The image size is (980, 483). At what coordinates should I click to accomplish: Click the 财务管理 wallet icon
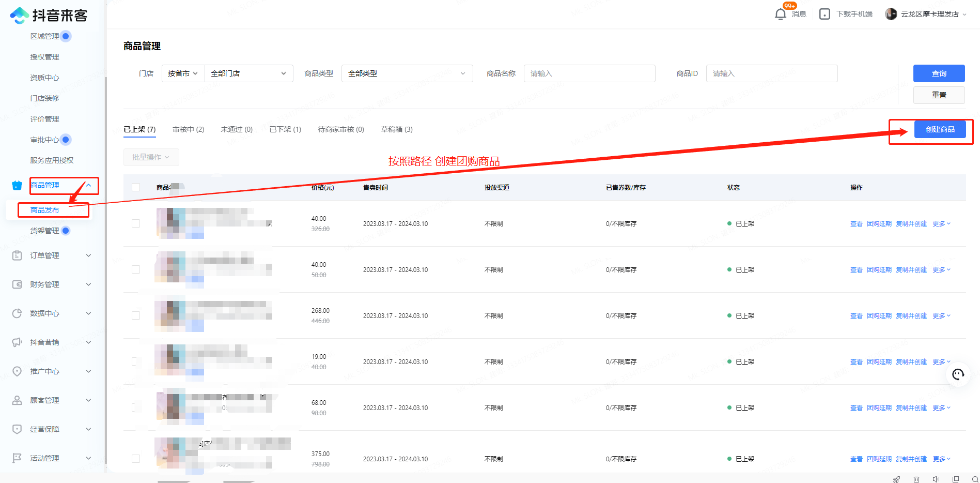[x=17, y=284]
